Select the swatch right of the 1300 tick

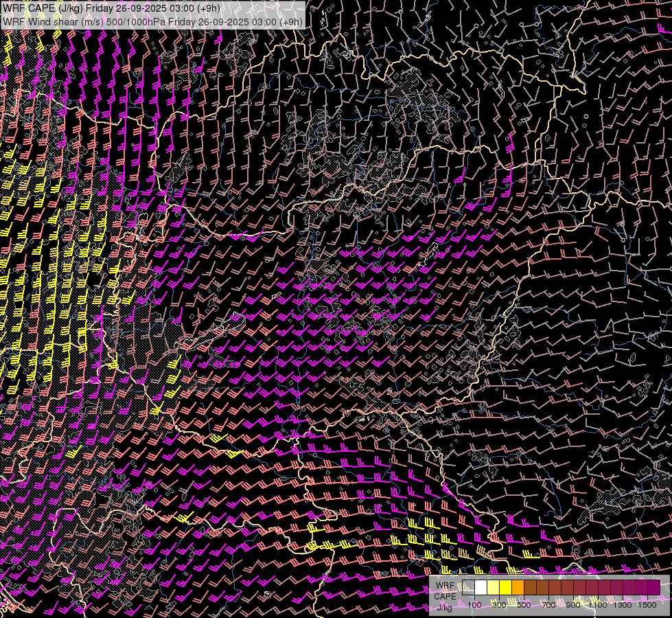(629, 587)
